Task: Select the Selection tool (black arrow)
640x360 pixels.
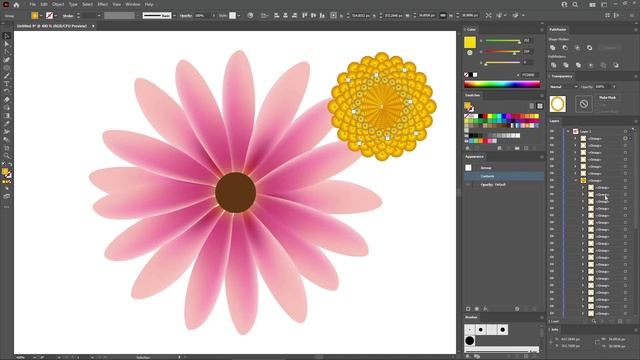Action: 7,36
